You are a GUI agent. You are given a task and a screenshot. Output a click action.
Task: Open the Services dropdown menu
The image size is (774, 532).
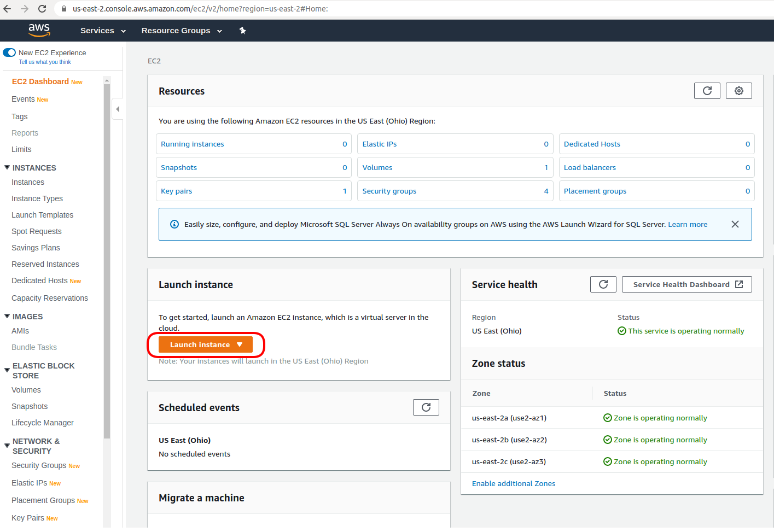pyautogui.click(x=103, y=31)
